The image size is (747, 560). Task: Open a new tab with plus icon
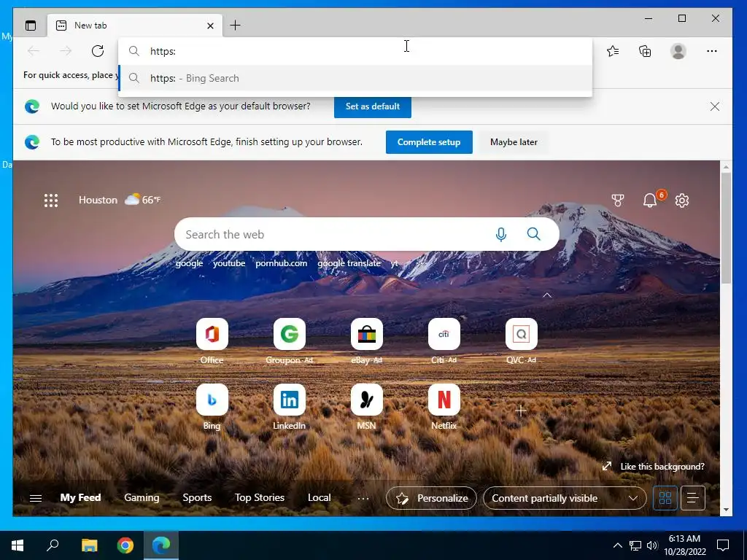236,26
